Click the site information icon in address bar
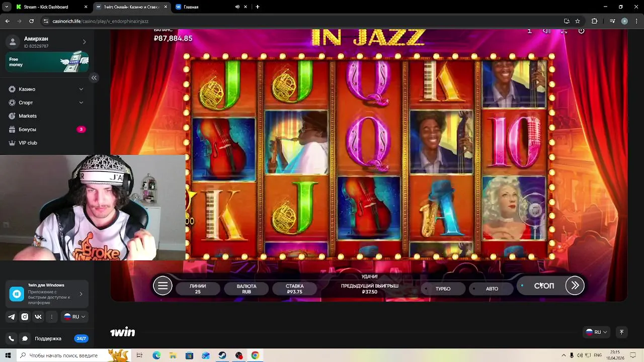Image resolution: width=644 pixels, height=362 pixels. [x=46, y=21]
